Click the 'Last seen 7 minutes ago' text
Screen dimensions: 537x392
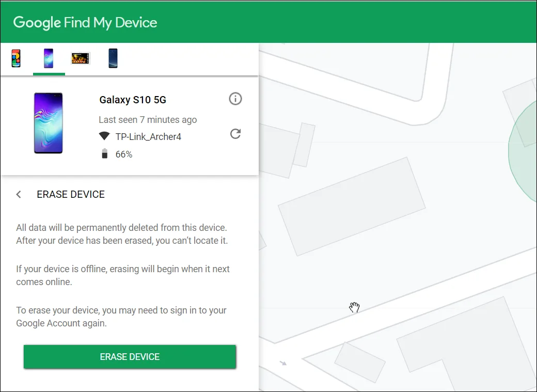point(148,120)
